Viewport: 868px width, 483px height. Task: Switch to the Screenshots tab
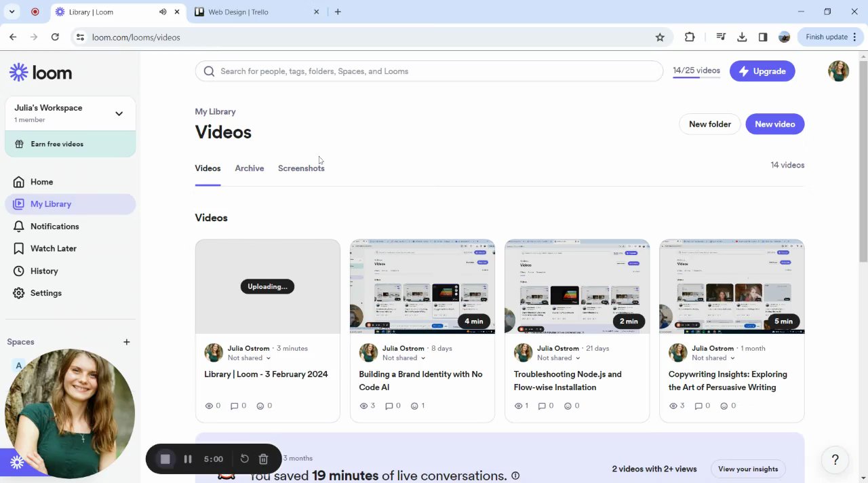[x=301, y=168]
